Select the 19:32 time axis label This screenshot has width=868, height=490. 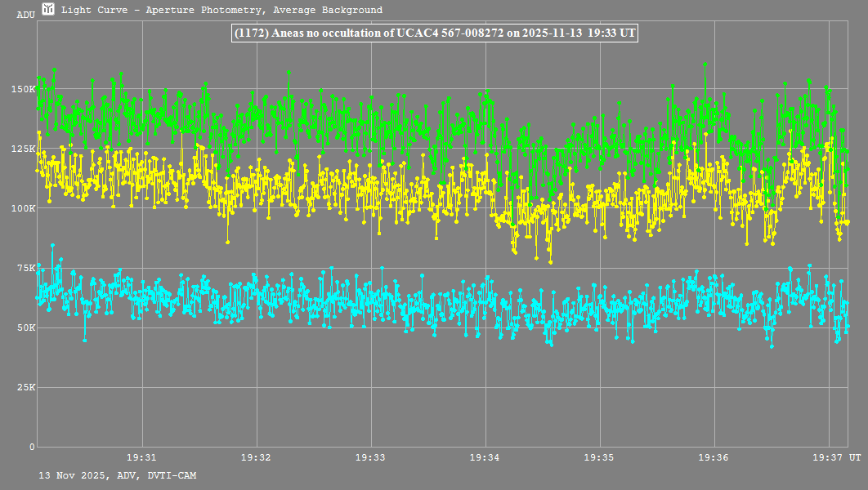(x=256, y=457)
